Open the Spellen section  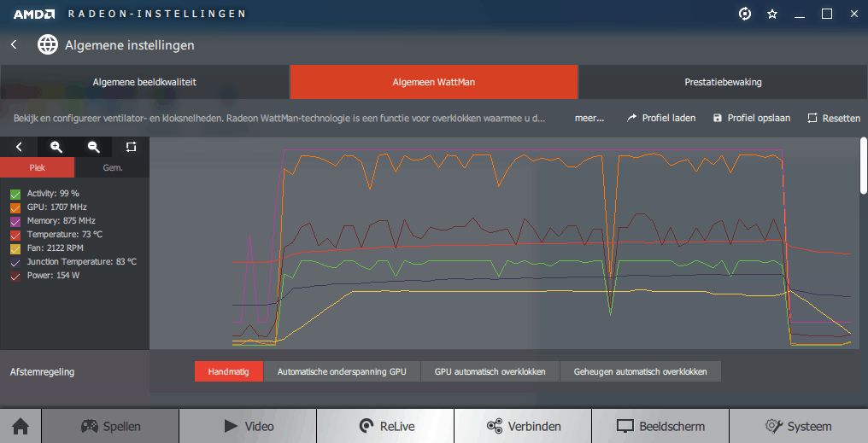tap(110, 426)
